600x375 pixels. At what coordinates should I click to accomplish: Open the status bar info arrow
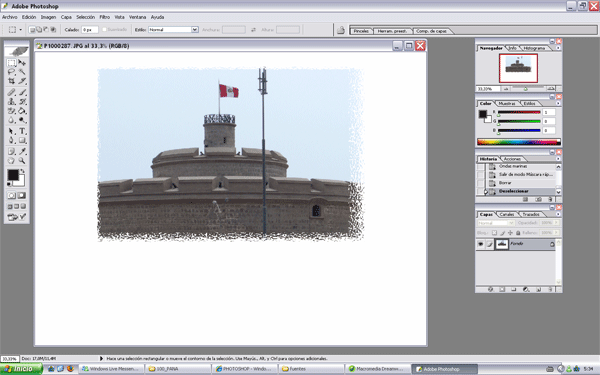point(101,359)
